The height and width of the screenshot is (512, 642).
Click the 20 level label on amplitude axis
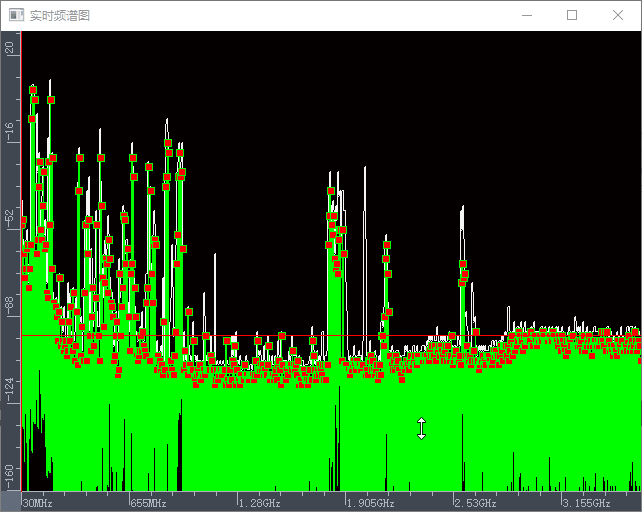coord(11,47)
